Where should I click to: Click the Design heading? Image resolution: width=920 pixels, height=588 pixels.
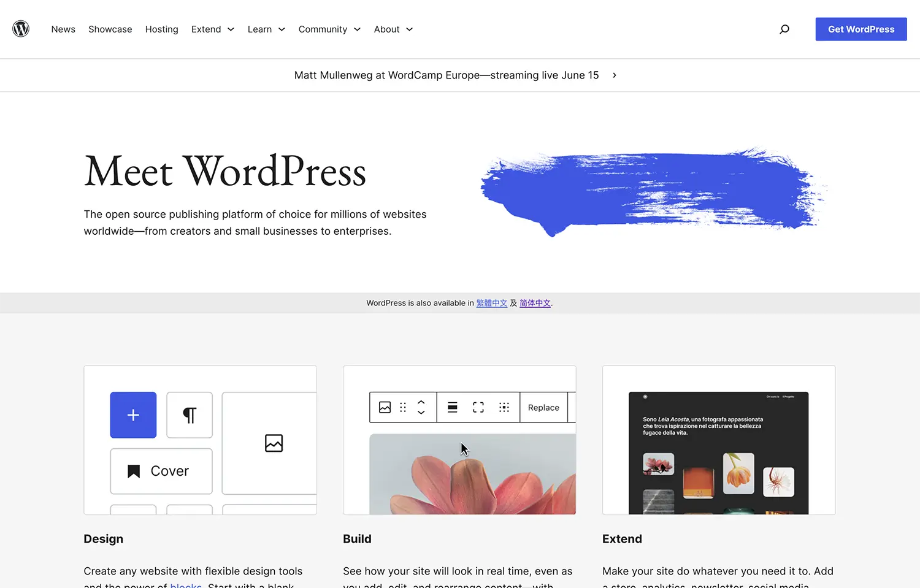[104, 539]
